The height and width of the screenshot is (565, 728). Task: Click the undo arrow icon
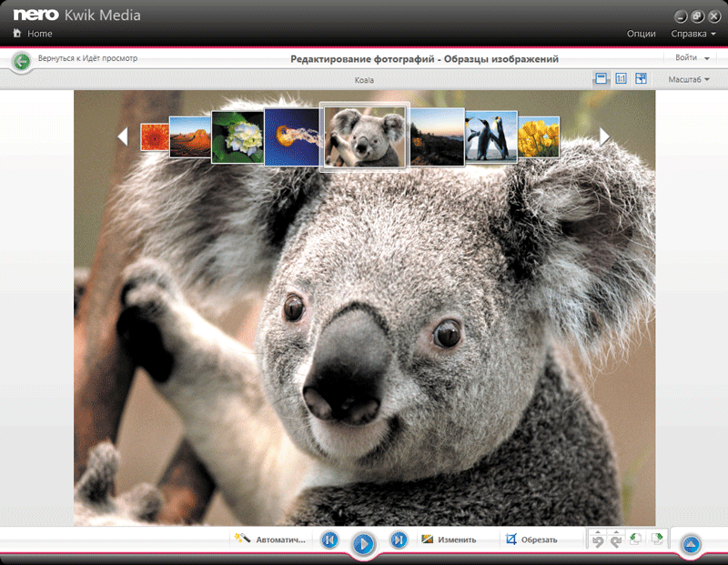(x=598, y=540)
